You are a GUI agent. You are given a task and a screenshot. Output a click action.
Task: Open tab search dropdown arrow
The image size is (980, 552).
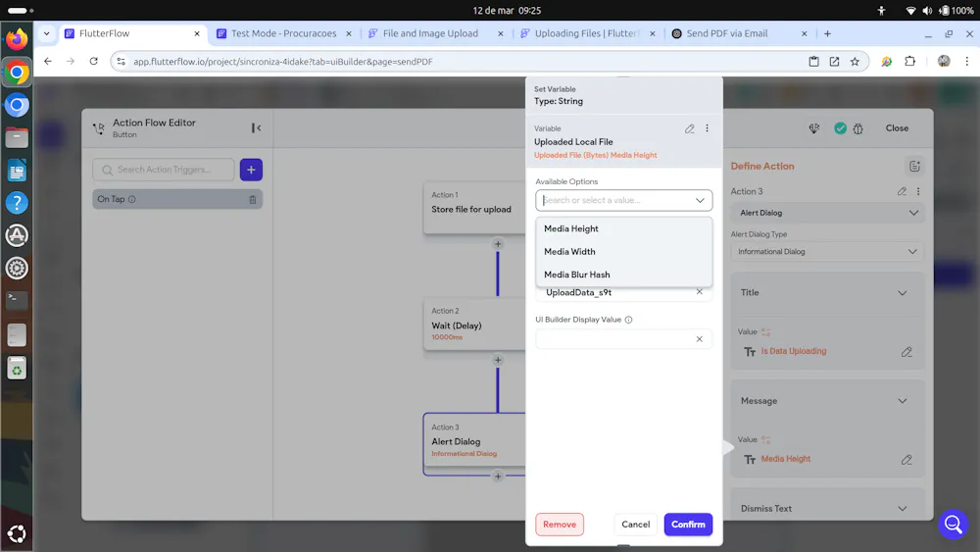click(x=46, y=33)
